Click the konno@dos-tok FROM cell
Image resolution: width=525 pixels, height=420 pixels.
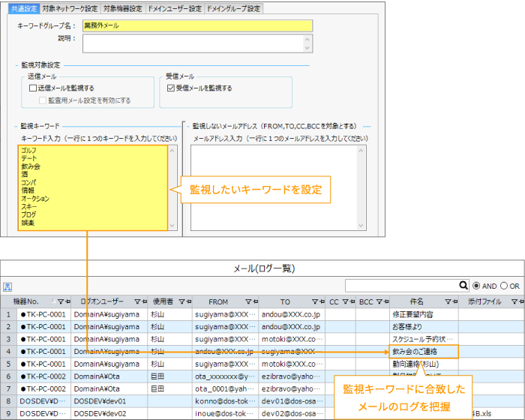click(x=225, y=401)
